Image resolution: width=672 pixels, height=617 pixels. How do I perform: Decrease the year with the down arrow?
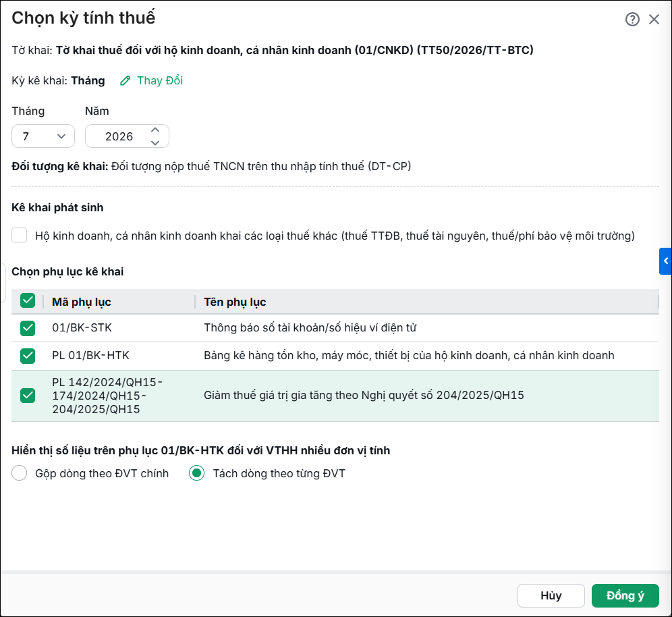coord(155,143)
